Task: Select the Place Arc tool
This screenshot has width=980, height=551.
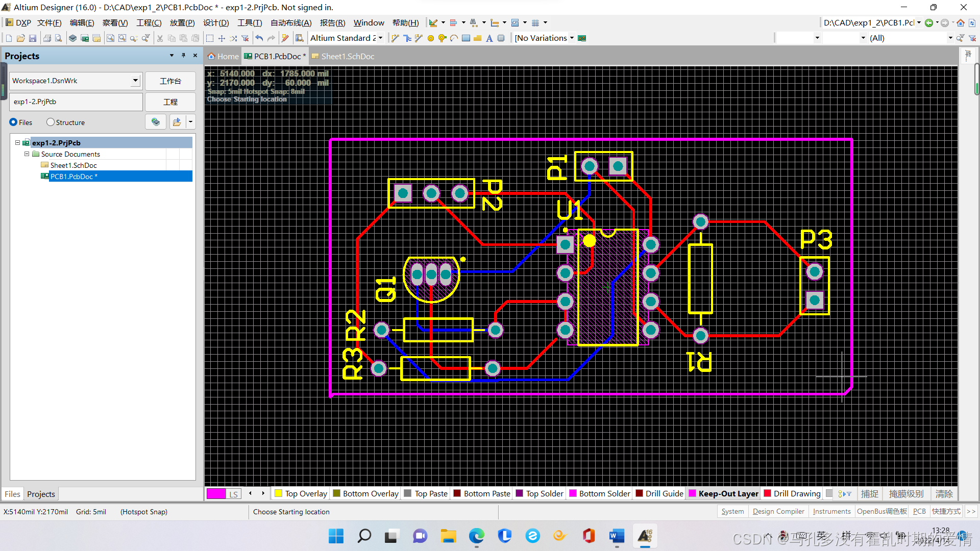Action: coord(454,38)
